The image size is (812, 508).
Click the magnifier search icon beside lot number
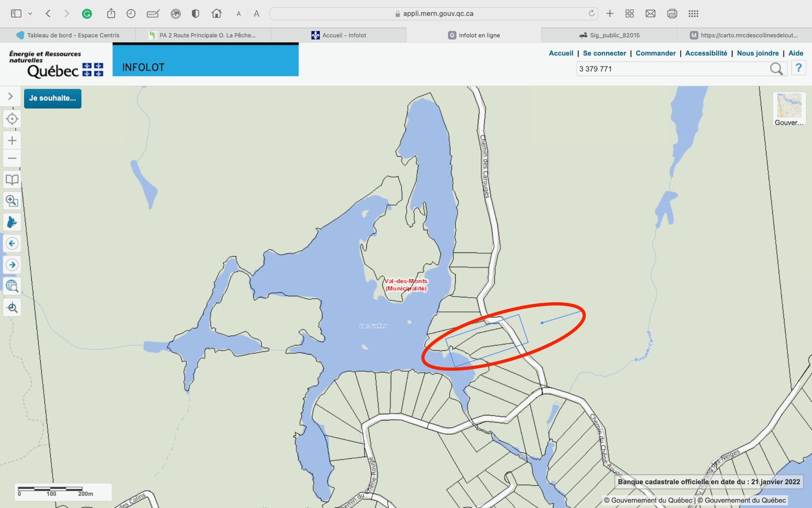[776, 69]
